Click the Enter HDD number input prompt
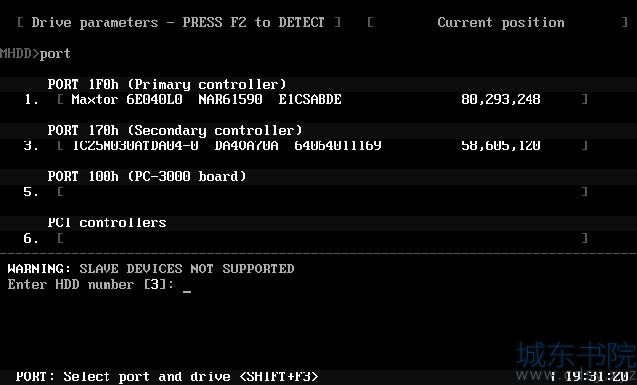The height and width of the screenshot is (385, 637). [x=99, y=284]
